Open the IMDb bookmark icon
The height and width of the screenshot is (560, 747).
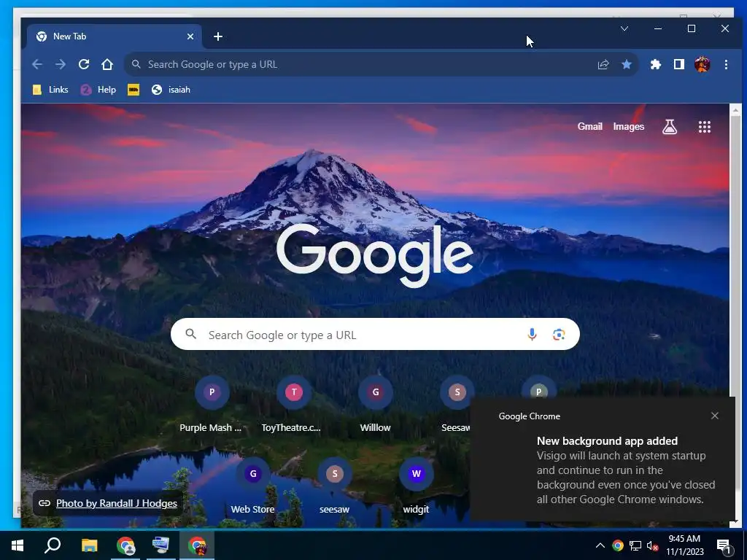click(133, 90)
